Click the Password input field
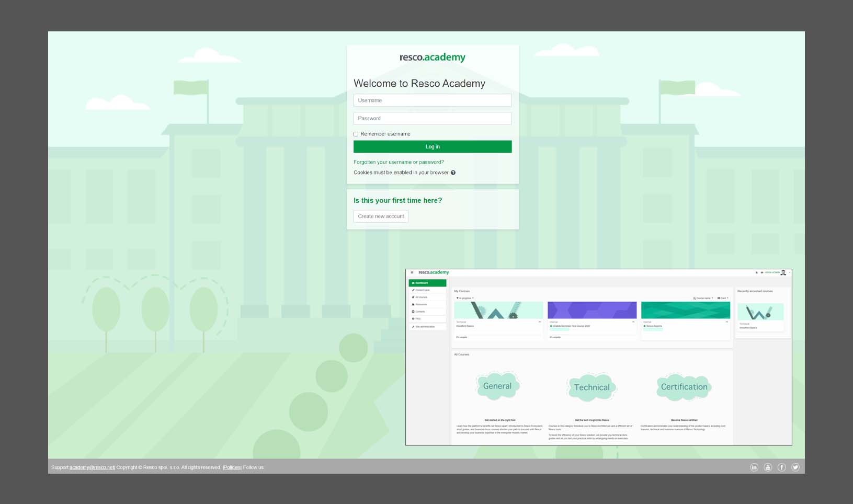Screen dimensions: 853x504 [433, 118]
